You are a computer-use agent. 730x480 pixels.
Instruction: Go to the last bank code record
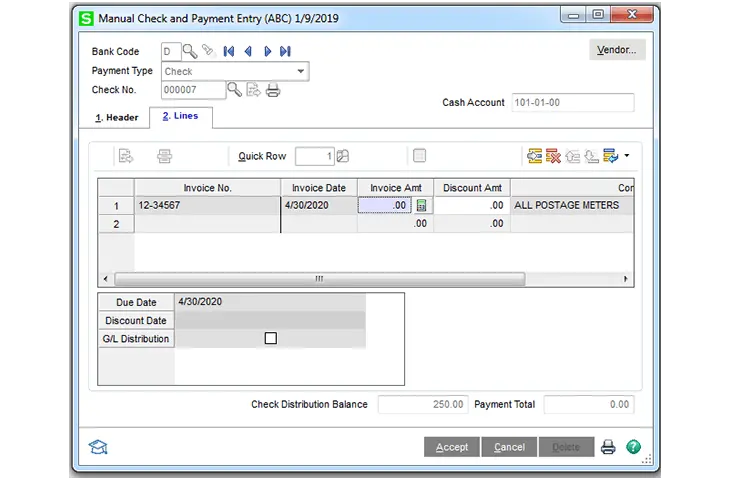(x=285, y=51)
